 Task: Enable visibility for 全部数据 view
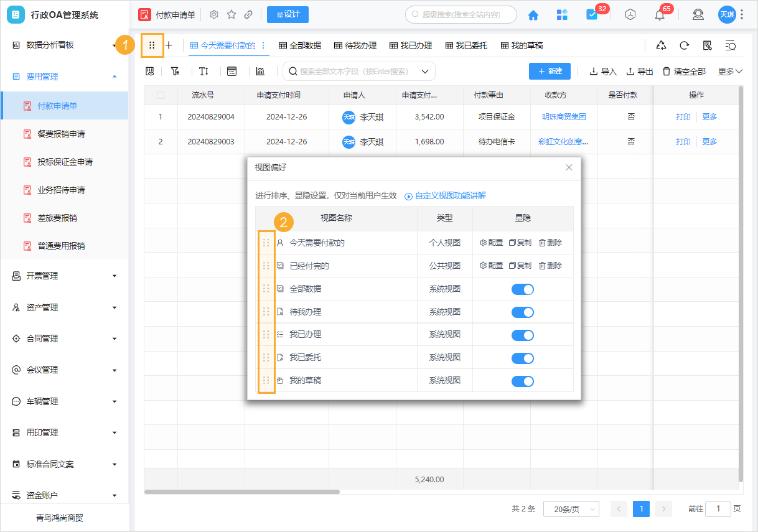pos(523,289)
